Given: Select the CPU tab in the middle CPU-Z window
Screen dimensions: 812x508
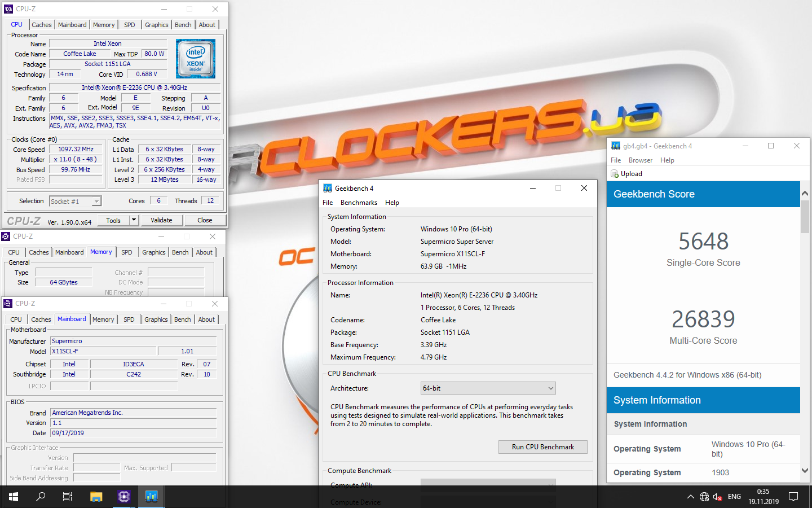Looking at the screenshot, I should pos(14,252).
